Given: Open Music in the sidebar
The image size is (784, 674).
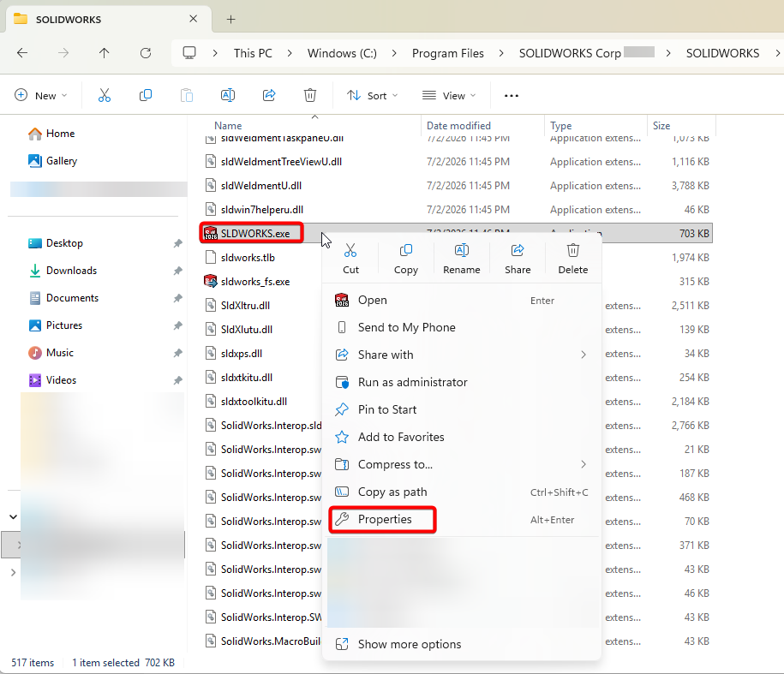Looking at the screenshot, I should point(51,353).
